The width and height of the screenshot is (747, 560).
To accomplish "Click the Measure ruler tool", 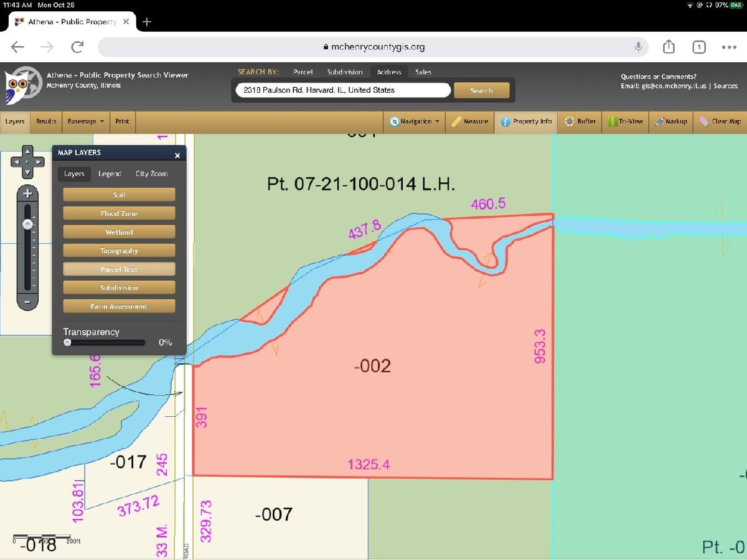I will click(x=470, y=121).
